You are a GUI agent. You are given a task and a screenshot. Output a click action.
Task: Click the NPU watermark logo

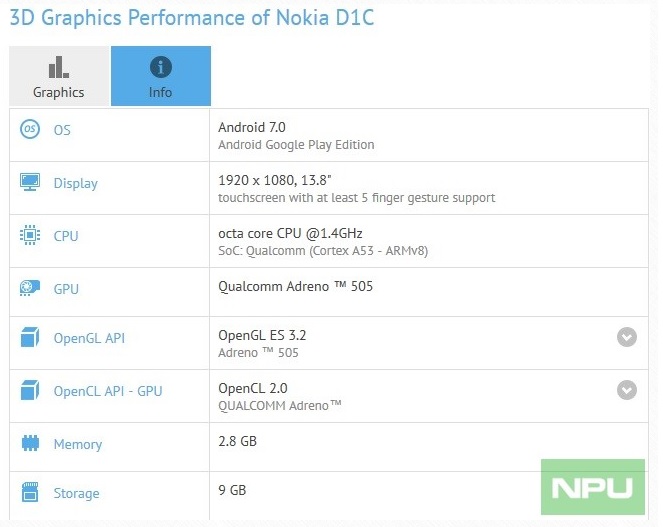(x=593, y=487)
